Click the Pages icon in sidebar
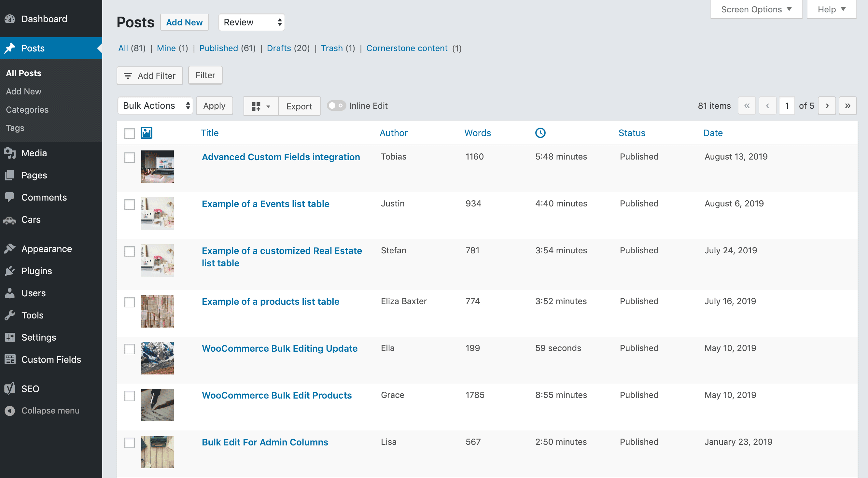 click(10, 175)
